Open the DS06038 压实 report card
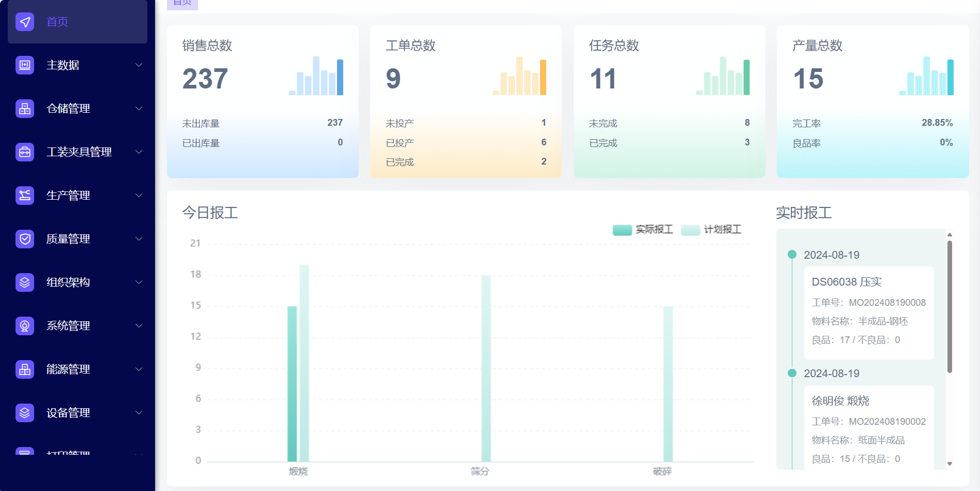Image resolution: width=980 pixels, height=491 pixels. coord(868,313)
